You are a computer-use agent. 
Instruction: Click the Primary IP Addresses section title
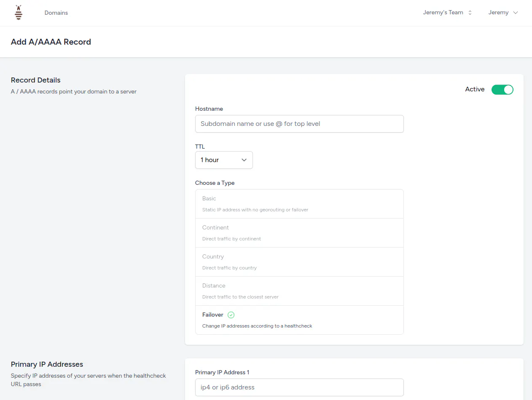click(47, 364)
